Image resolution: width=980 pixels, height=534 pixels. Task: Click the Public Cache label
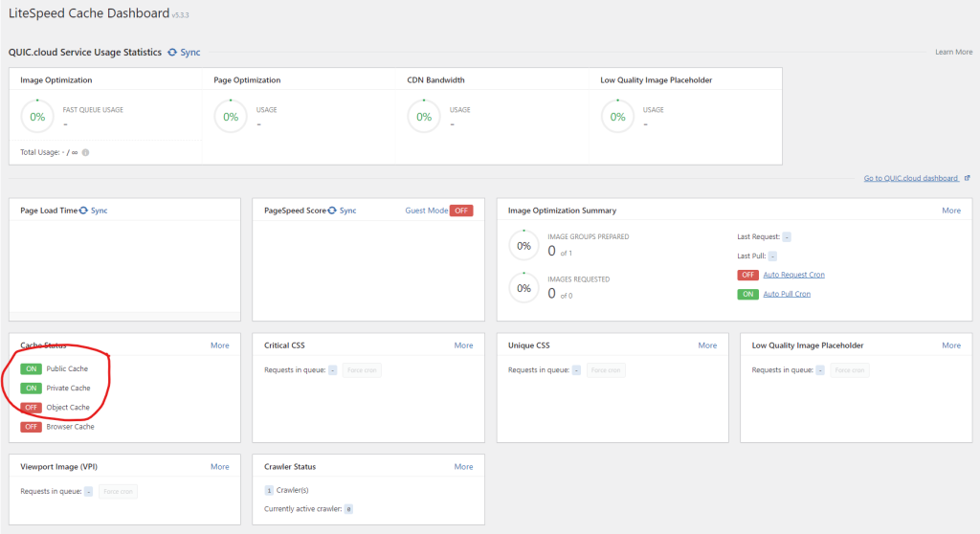67,369
